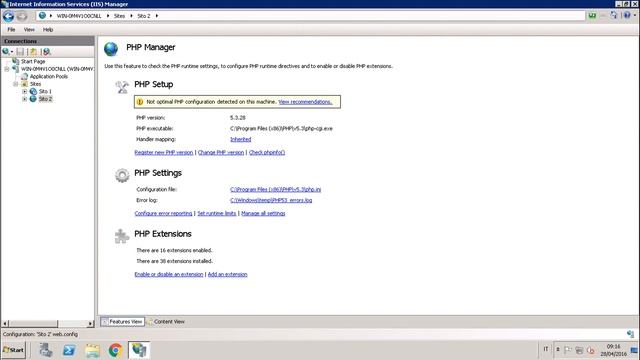
Task: Click the Application Pools icon
Action: 24,76
